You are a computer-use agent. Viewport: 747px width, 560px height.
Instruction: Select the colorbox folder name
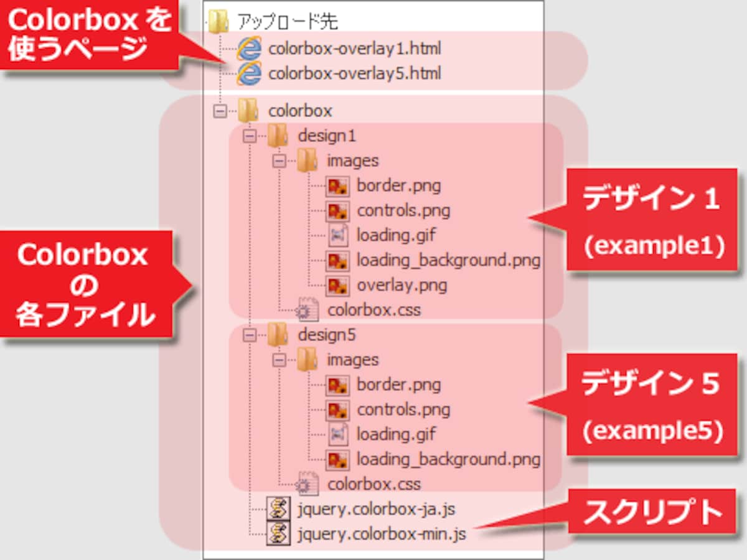[300, 111]
